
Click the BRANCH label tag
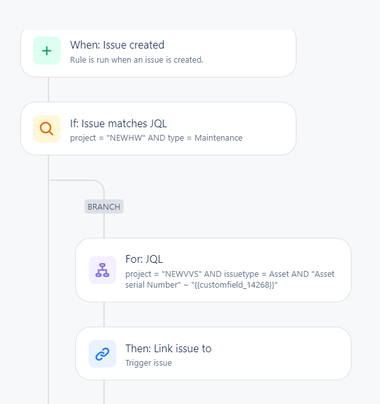coord(104,207)
